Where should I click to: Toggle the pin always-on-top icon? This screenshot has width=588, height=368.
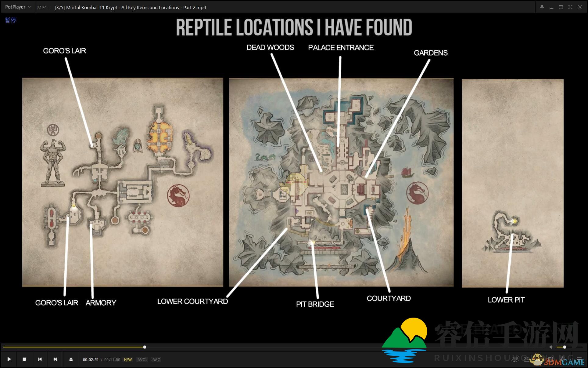tap(542, 7)
